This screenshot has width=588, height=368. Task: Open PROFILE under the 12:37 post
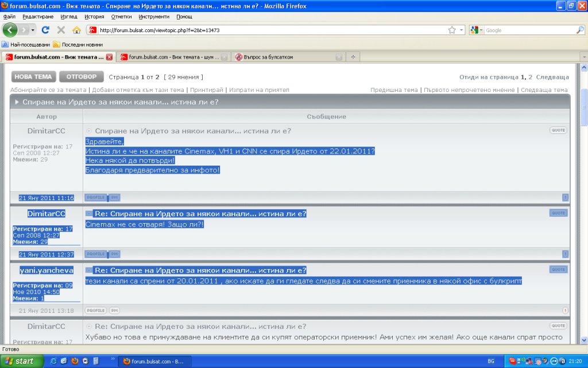tap(96, 254)
